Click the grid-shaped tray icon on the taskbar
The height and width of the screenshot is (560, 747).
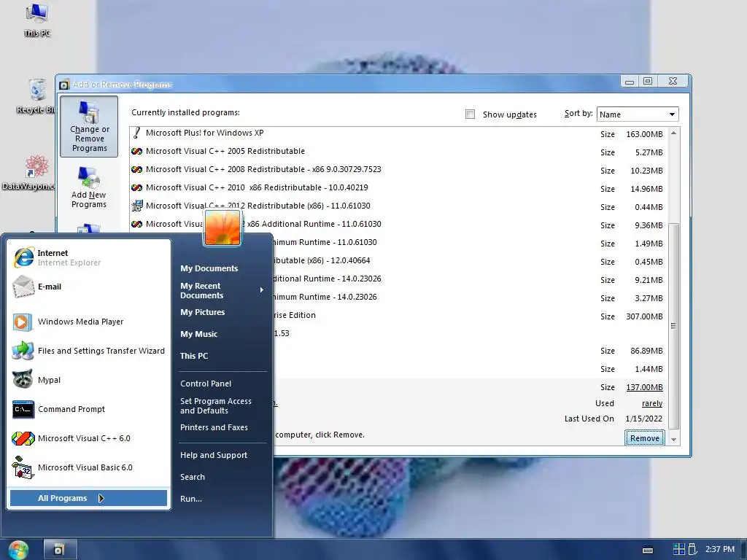coord(679,550)
